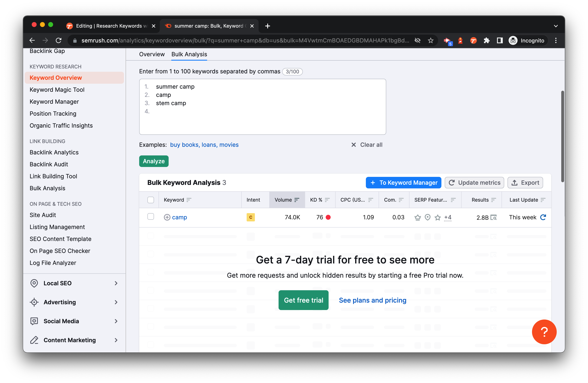Expand the Social Media section
Screen dimensions: 588x383
click(74, 321)
